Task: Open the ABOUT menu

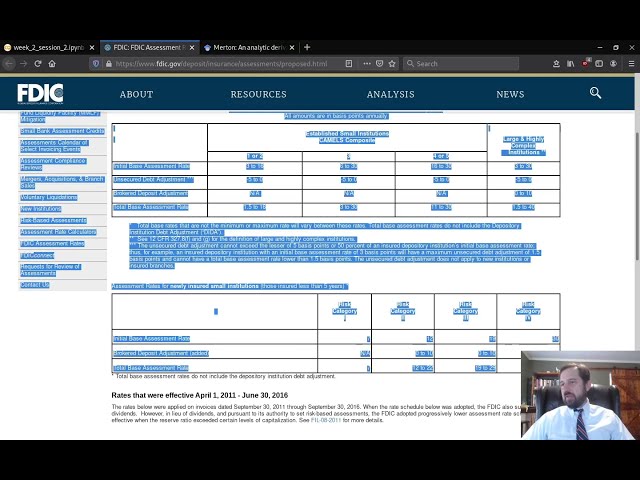Action: coord(136,94)
